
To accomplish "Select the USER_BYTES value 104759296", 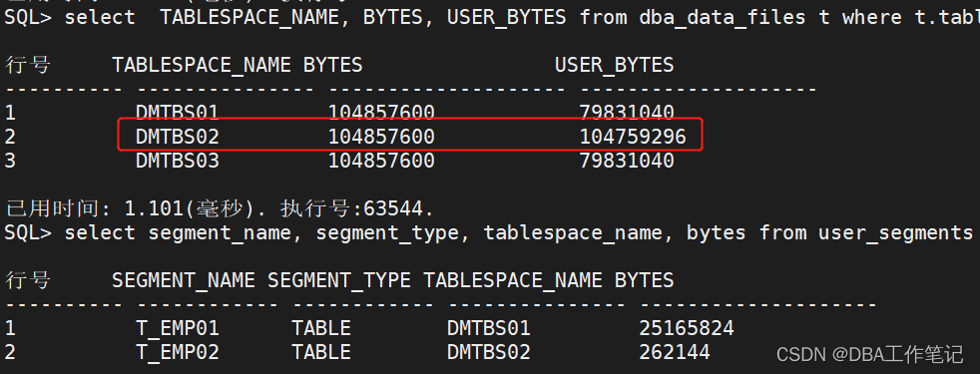I will 633,136.
